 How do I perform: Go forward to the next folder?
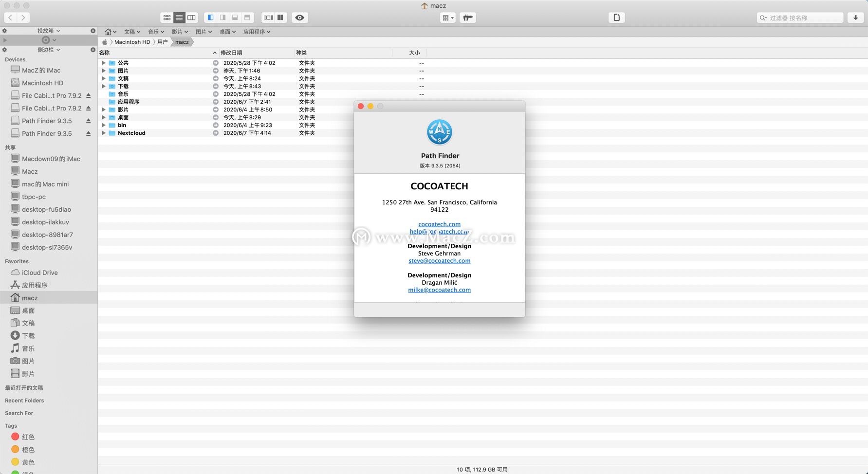coord(23,18)
